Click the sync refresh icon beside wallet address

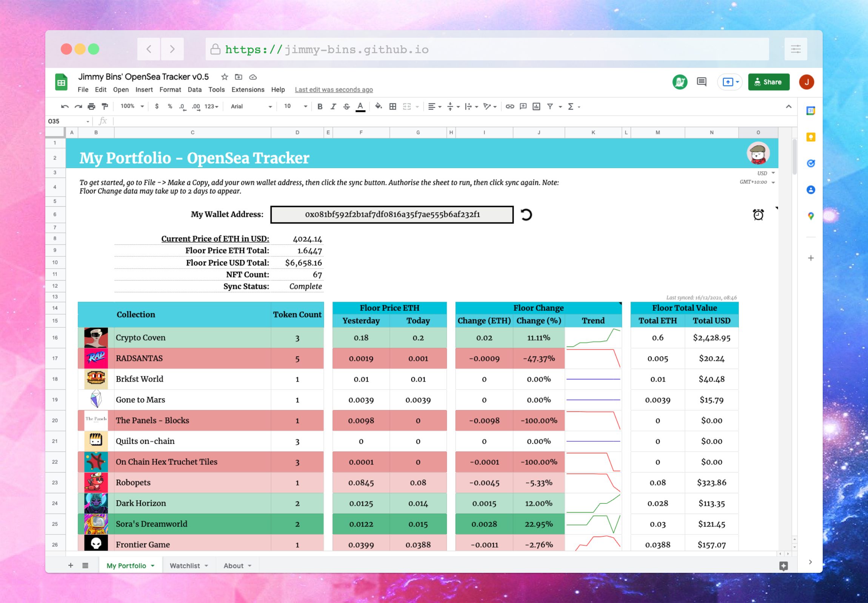(526, 215)
